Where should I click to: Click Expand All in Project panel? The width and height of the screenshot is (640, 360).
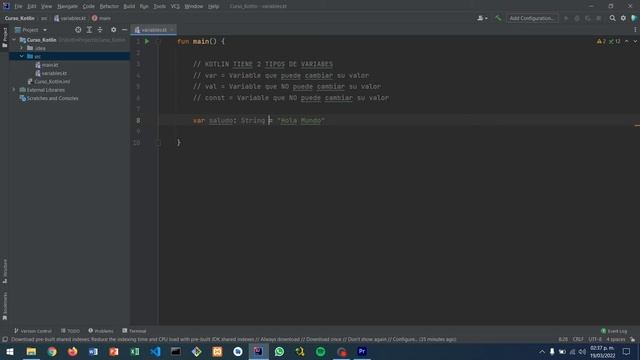[89, 30]
